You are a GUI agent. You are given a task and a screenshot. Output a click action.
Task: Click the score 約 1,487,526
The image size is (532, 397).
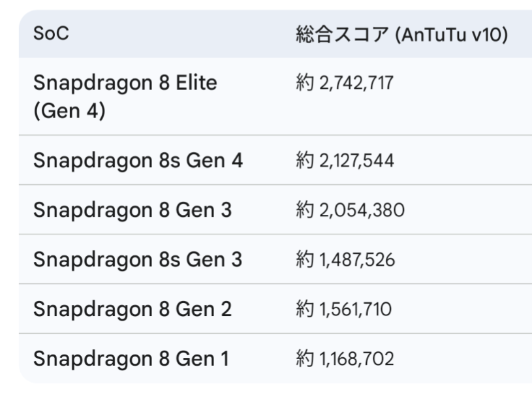pos(345,259)
